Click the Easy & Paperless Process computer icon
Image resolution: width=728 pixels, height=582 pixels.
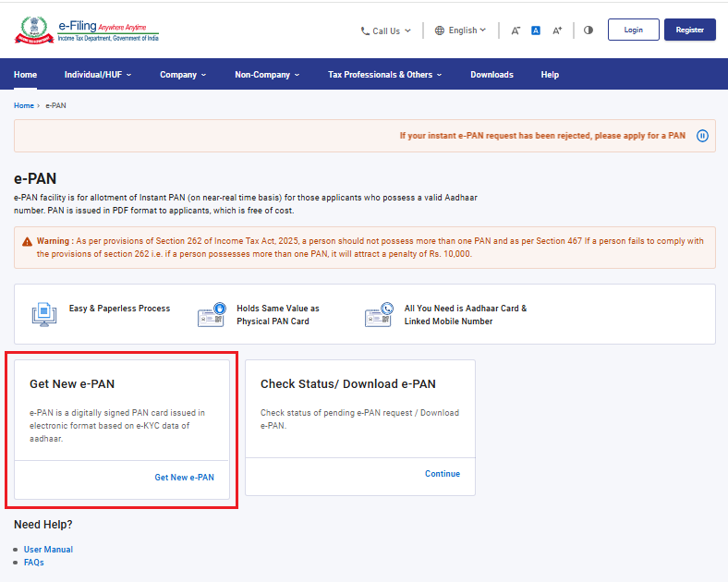coord(44,314)
